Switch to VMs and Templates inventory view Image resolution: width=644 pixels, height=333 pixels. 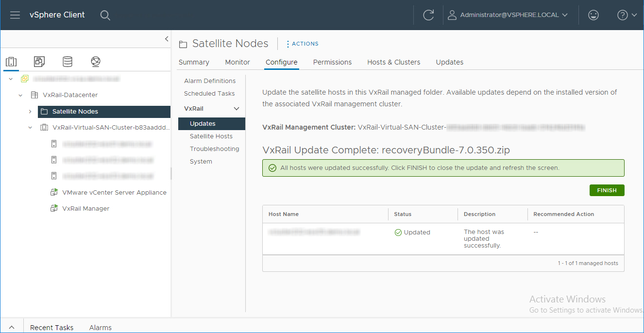point(39,62)
